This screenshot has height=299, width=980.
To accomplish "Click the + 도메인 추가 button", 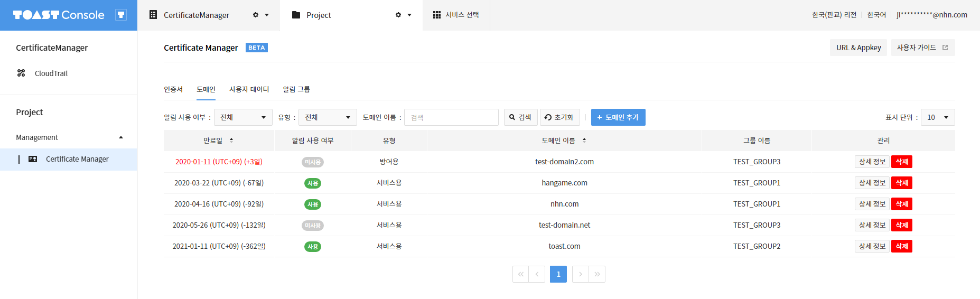I will click(x=618, y=117).
